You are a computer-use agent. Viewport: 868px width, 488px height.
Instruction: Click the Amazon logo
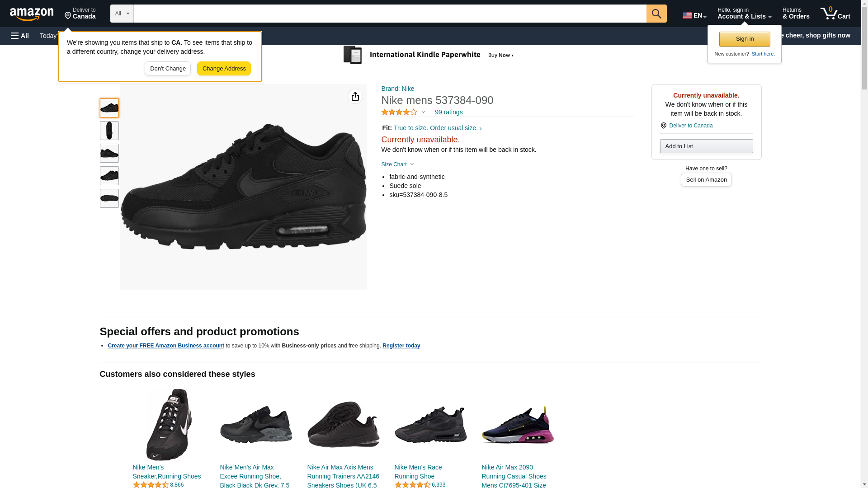click(x=32, y=14)
